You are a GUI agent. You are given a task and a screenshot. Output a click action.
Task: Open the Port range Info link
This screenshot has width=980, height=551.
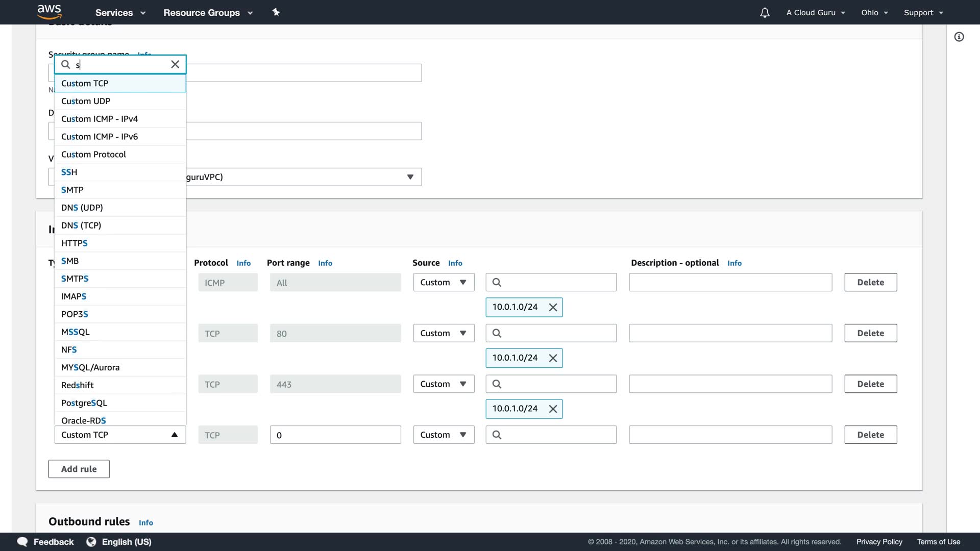(x=325, y=263)
